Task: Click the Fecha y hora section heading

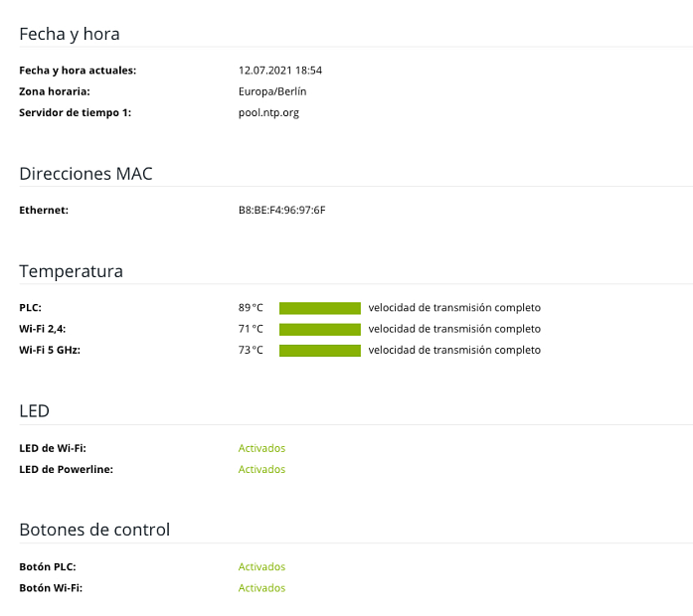Action: point(70,34)
